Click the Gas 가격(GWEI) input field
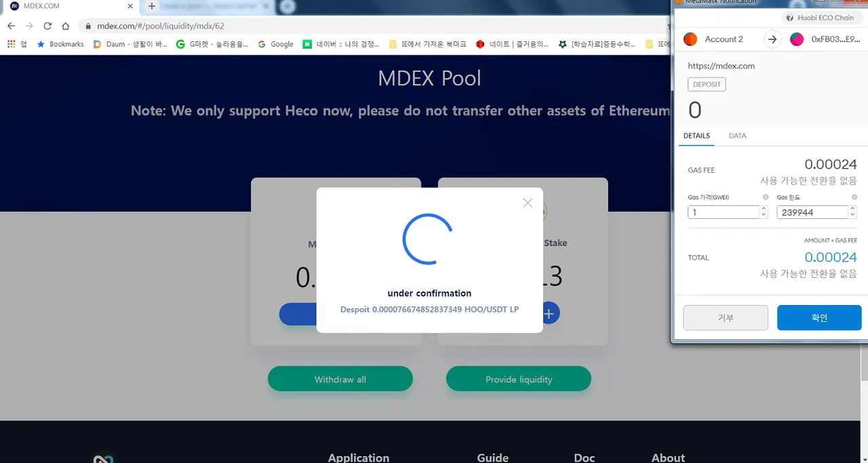This screenshot has height=463, width=868. (x=723, y=212)
